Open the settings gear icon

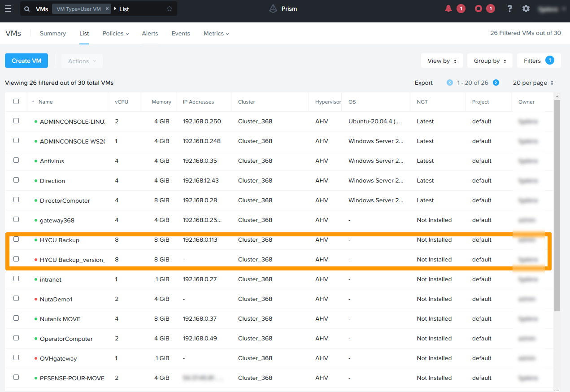526,9
